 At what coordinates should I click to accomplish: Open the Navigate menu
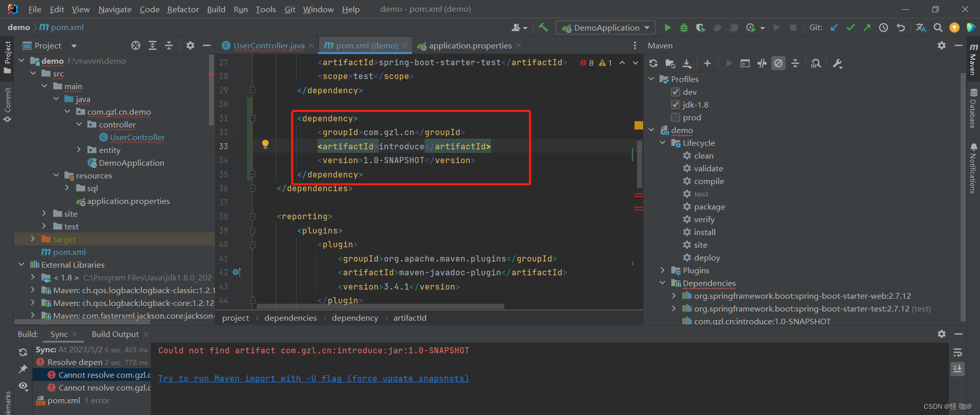click(x=115, y=9)
